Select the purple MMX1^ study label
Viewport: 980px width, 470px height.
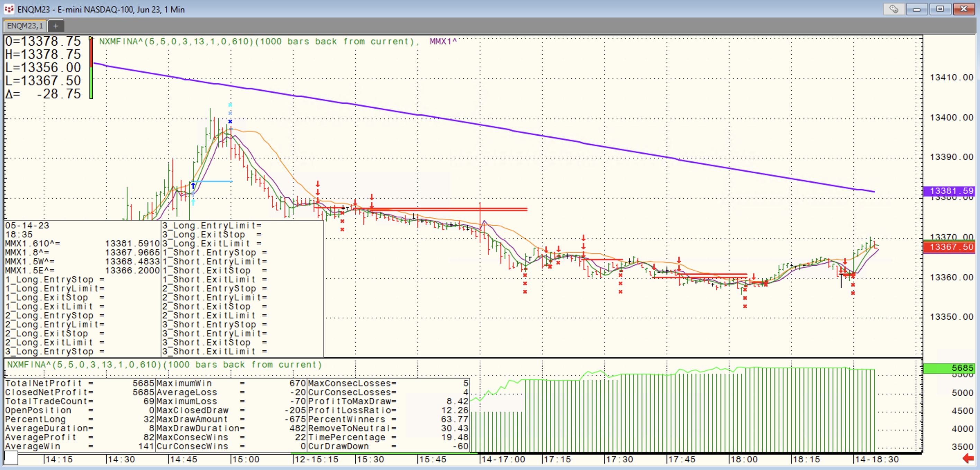(443, 42)
